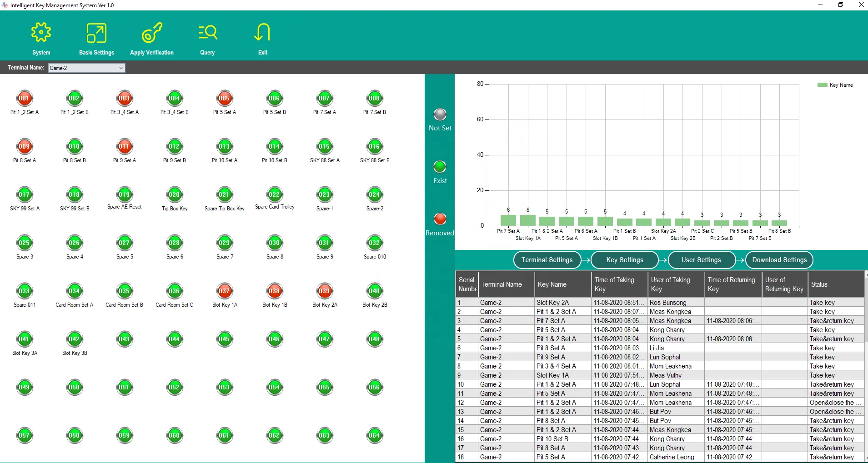
Task: Select key slot 022 Spare Card Trolley
Action: click(x=275, y=195)
